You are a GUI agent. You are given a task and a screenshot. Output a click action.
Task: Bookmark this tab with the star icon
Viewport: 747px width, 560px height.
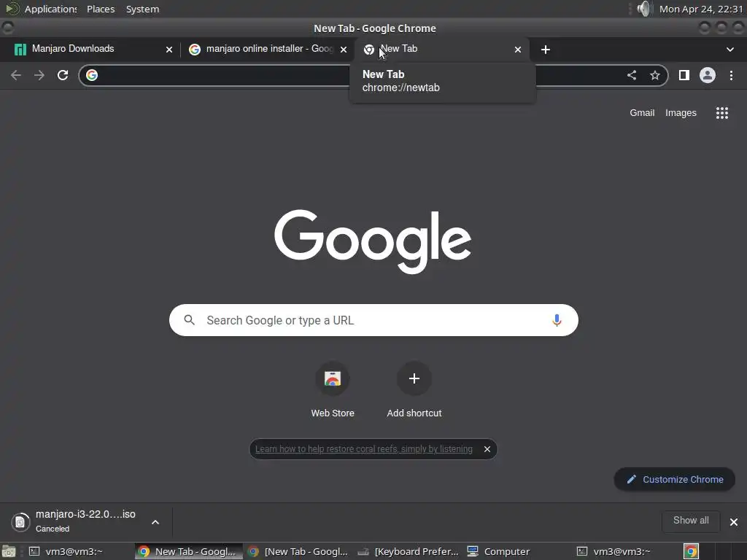[655, 75]
